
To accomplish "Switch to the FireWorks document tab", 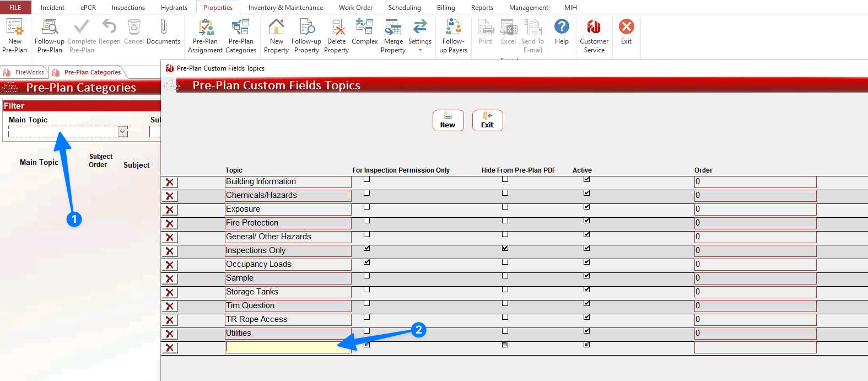I will pyautogui.click(x=25, y=72).
